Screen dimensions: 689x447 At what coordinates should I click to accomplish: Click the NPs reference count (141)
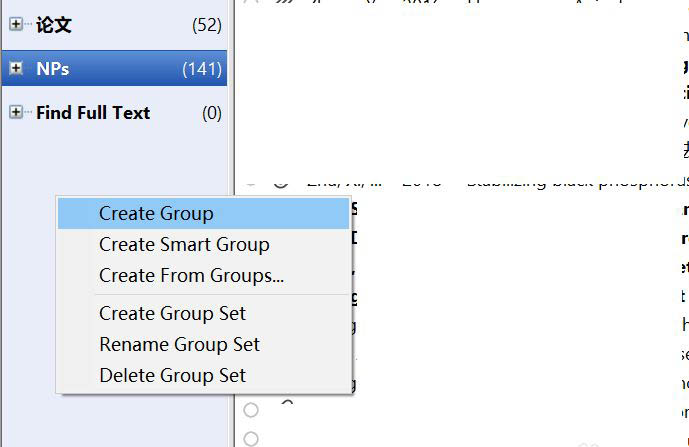pyautogui.click(x=202, y=69)
